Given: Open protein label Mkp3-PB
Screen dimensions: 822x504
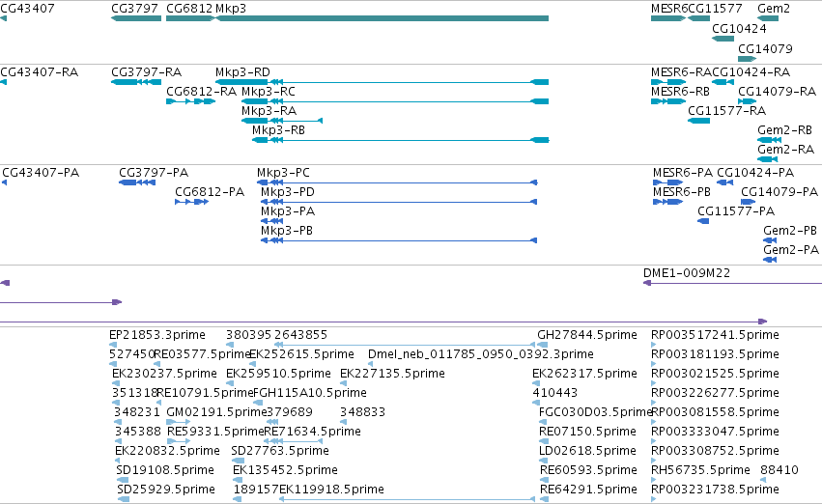Looking at the screenshot, I should click(x=287, y=231).
